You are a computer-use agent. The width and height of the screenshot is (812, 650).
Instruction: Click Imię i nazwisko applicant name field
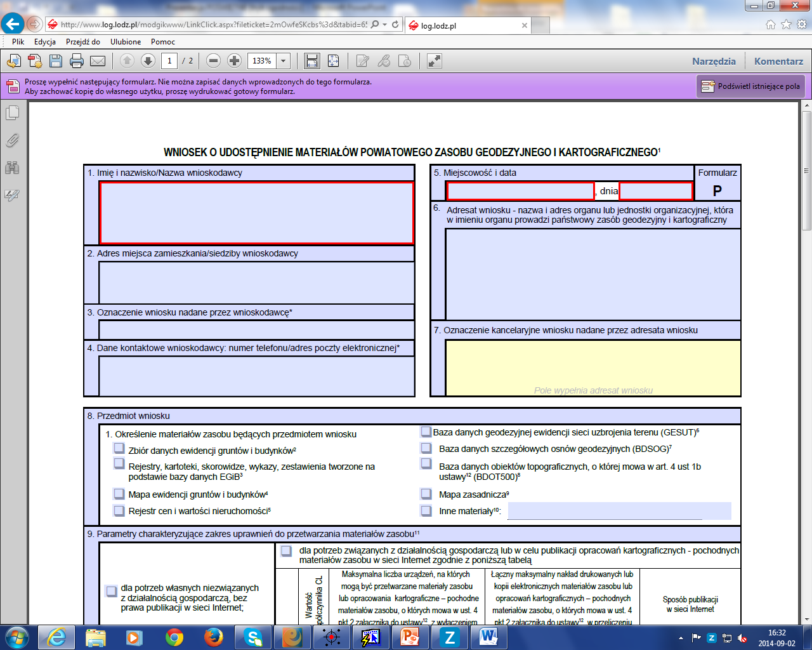coord(257,213)
